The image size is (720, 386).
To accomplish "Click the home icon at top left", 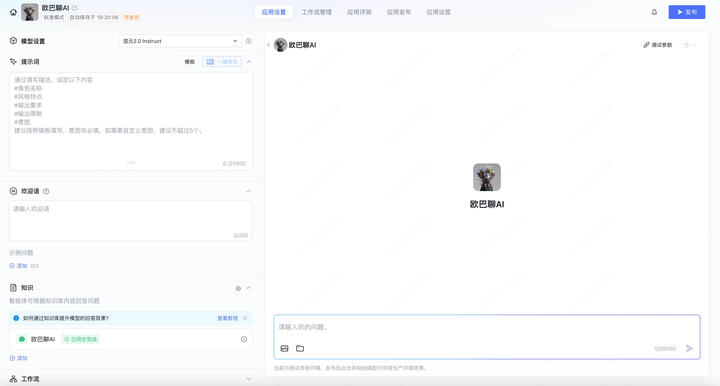I will (13, 12).
